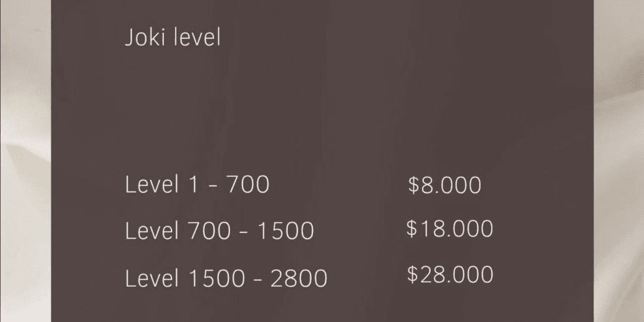Click the light marble strip on the left edge
644x322 pixels.
pos(25,162)
